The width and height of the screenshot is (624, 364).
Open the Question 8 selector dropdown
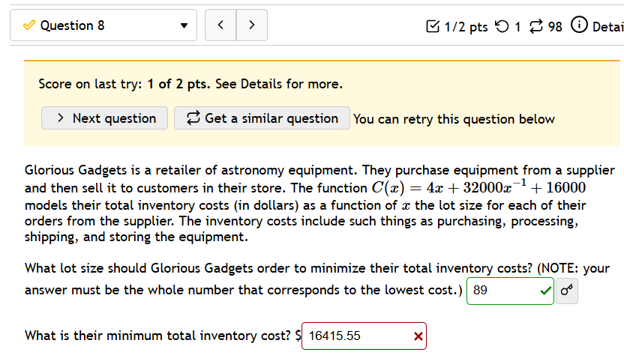coord(103,25)
